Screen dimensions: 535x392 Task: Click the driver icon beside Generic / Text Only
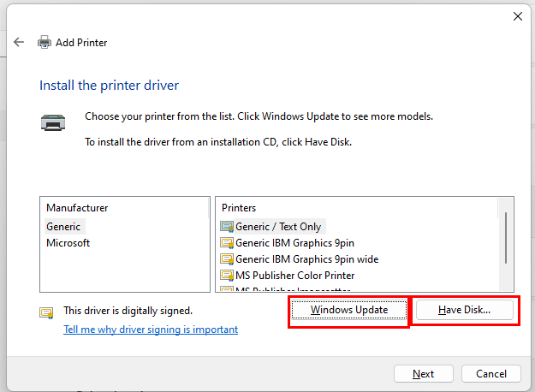(x=227, y=227)
